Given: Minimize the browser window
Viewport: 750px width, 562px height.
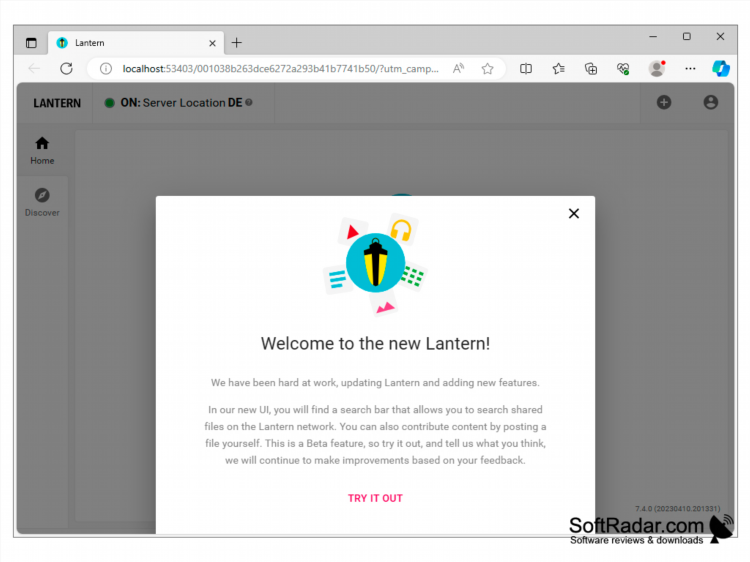Looking at the screenshot, I should click(653, 36).
